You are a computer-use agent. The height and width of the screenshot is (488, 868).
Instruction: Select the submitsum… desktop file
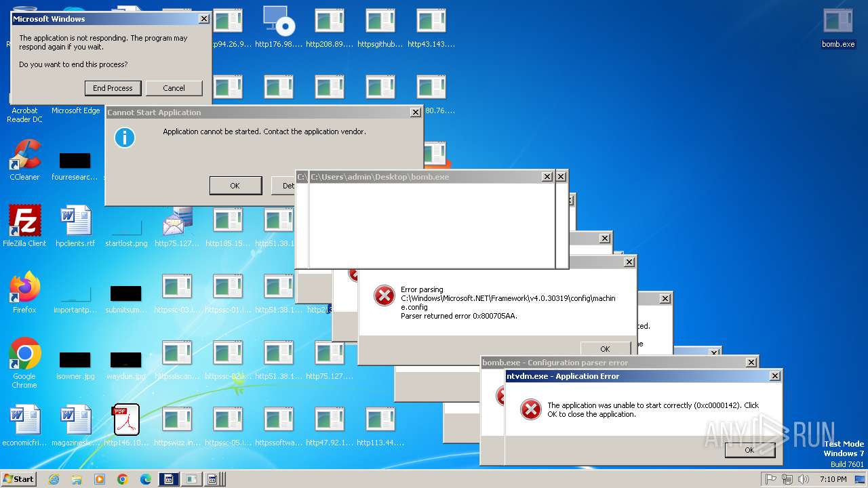click(x=126, y=299)
